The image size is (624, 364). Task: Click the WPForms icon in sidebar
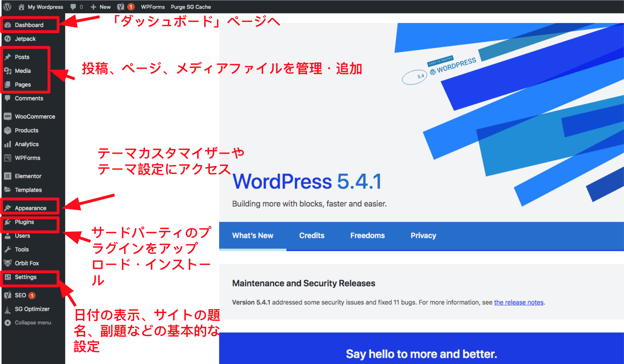8,158
